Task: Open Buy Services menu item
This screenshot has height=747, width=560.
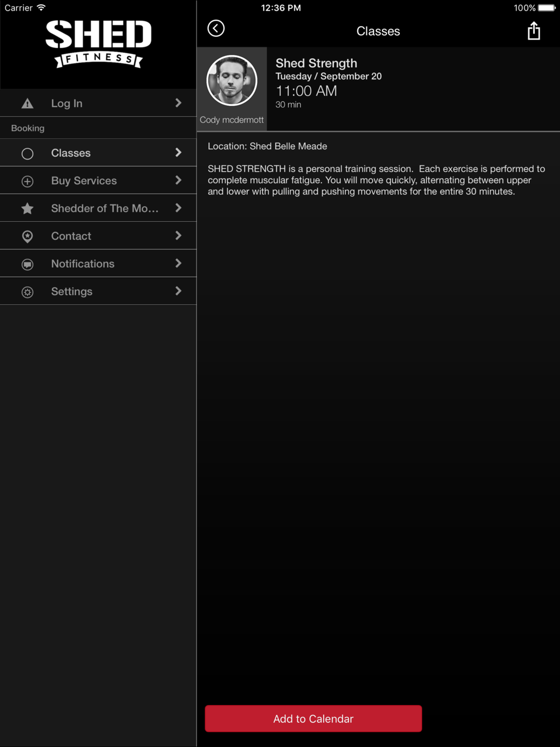Action: pyautogui.click(x=98, y=180)
